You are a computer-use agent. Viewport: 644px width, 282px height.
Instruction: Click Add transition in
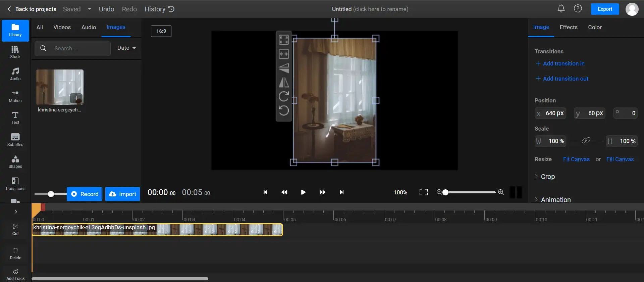coord(560,63)
